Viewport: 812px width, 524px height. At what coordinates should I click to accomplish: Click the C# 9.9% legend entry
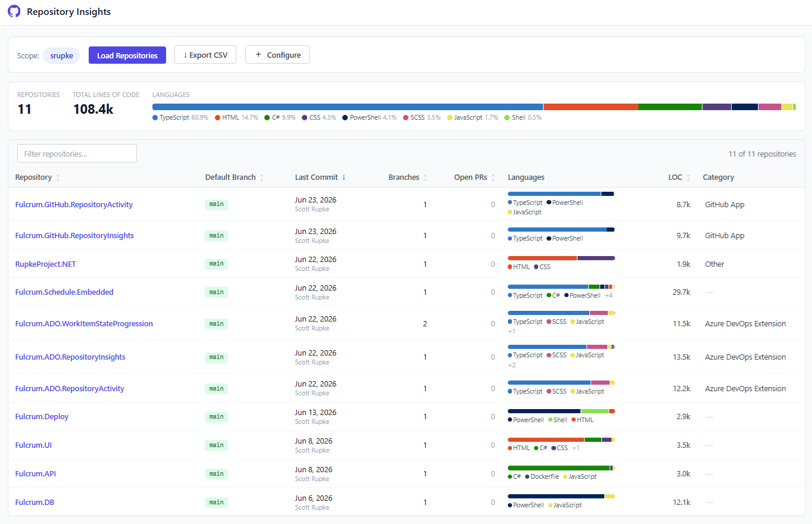click(x=280, y=117)
